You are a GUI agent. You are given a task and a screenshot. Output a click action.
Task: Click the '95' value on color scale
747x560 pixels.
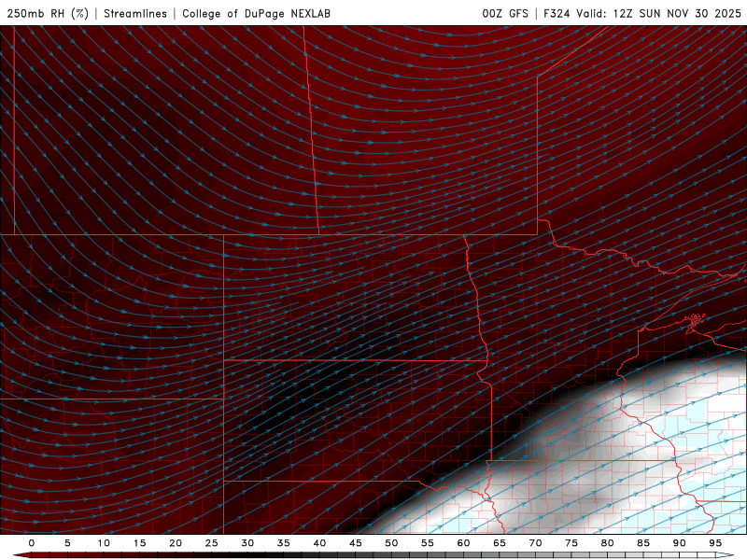point(715,543)
